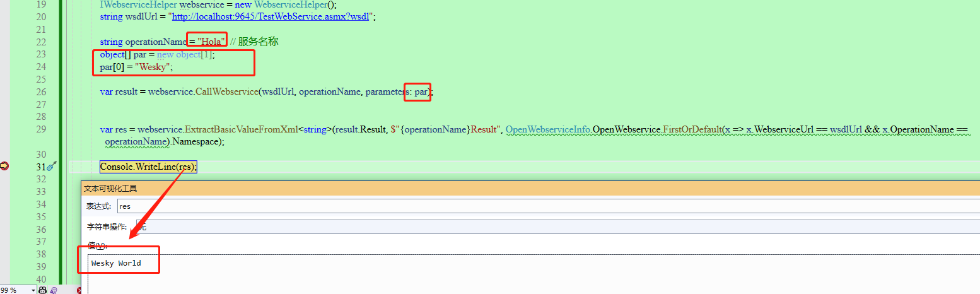Click the expression field containing res
The image size is (980, 294).
click(542, 206)
